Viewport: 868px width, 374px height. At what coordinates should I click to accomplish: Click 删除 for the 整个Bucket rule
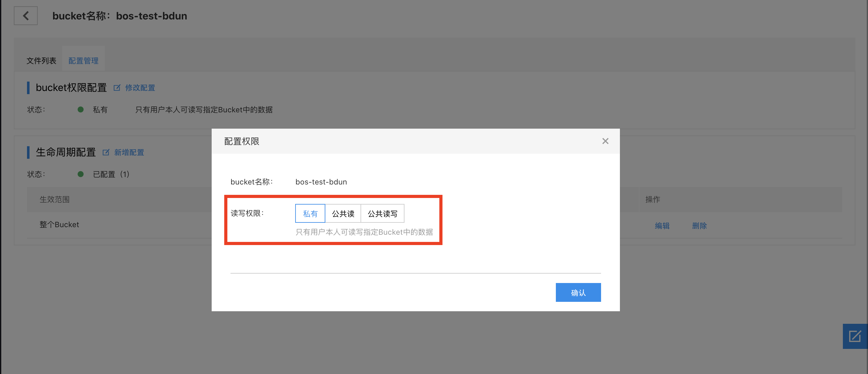point(699,226)
